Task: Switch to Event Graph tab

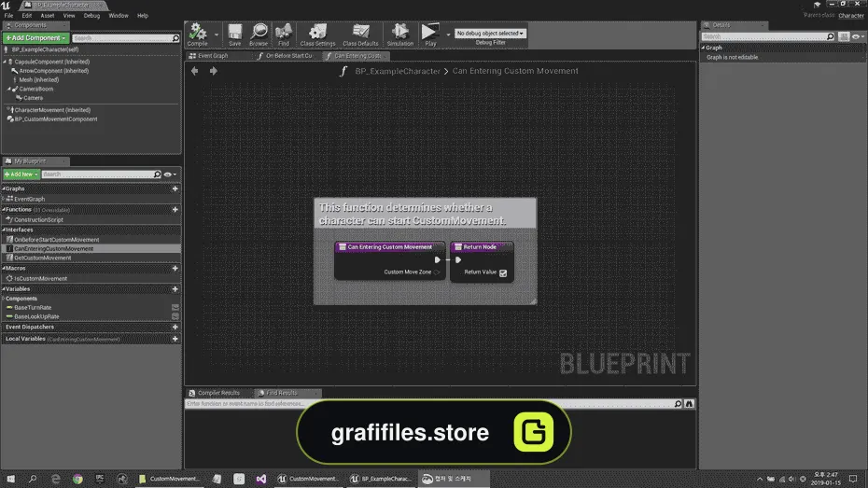Action: pyautogui.click(x=213, y=56)
